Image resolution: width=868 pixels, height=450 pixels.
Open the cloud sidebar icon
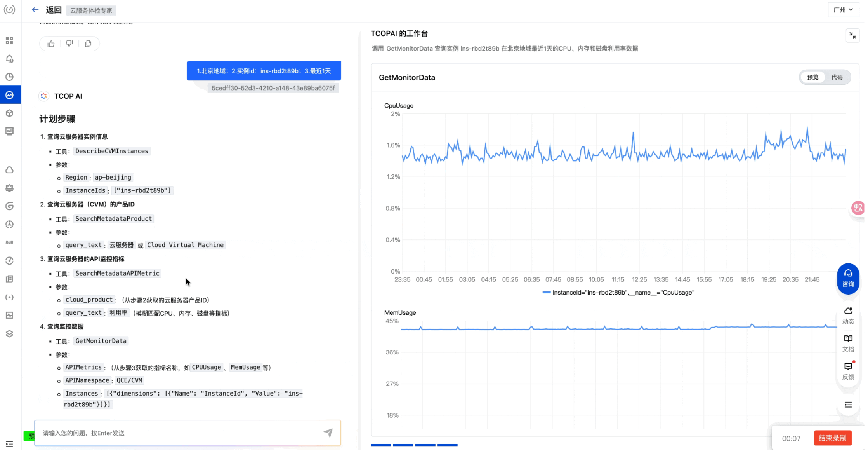[9, 170]
